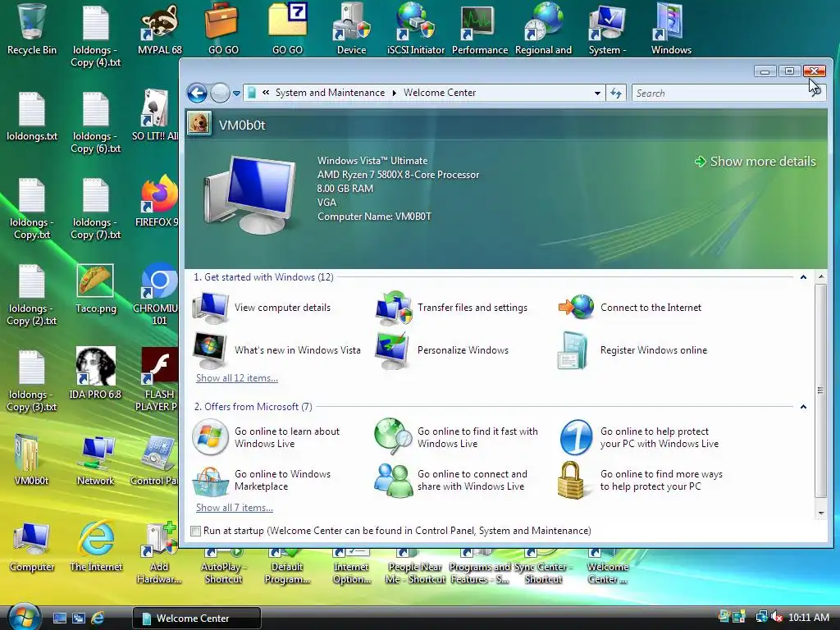The width and height of the screenshot is (840, 630).
Task: Click Show more details link
Action: pos(756,162)
